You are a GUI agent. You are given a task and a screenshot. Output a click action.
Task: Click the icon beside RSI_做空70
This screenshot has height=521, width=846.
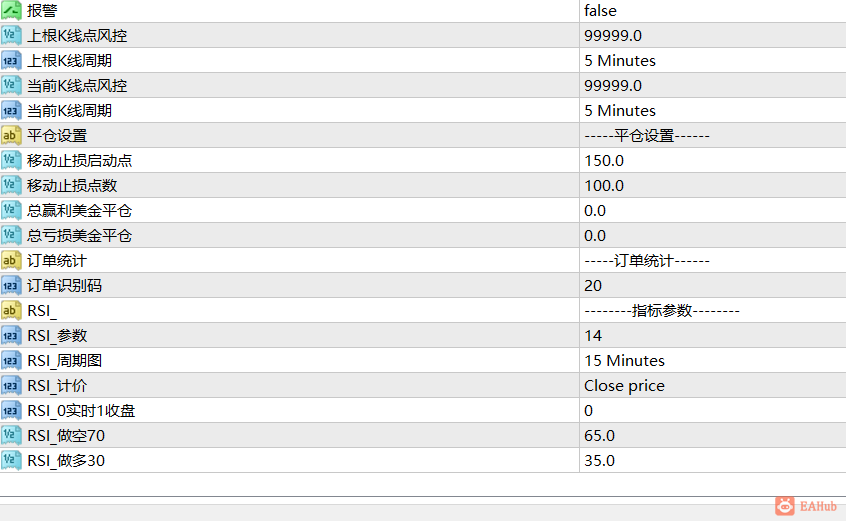(x=11, y=435)
